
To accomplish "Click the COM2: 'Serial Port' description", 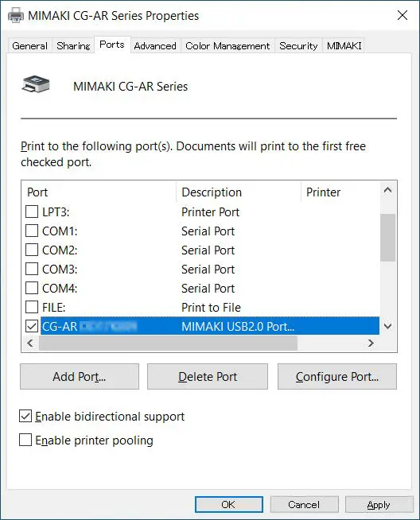I will (208, 250).
